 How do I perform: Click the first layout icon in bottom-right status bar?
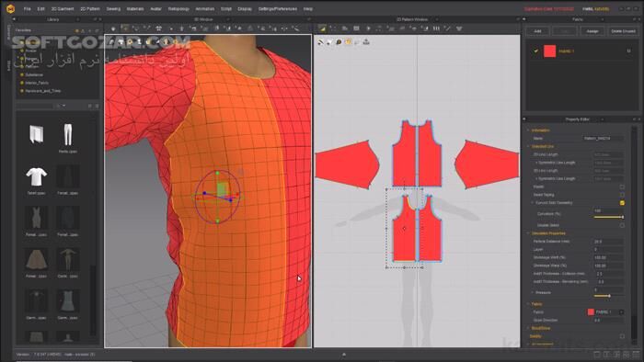[597, 355]
